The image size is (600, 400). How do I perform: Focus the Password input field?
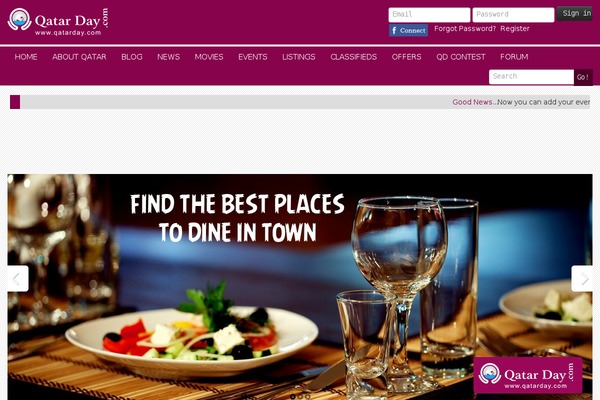click(513, 15)
